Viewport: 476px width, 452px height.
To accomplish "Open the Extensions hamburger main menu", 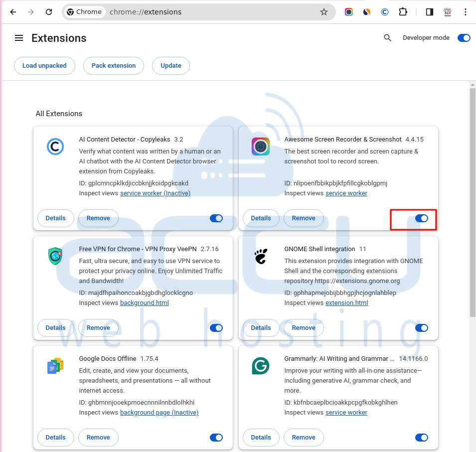I will pyautogui.click(x=19, y=38).
